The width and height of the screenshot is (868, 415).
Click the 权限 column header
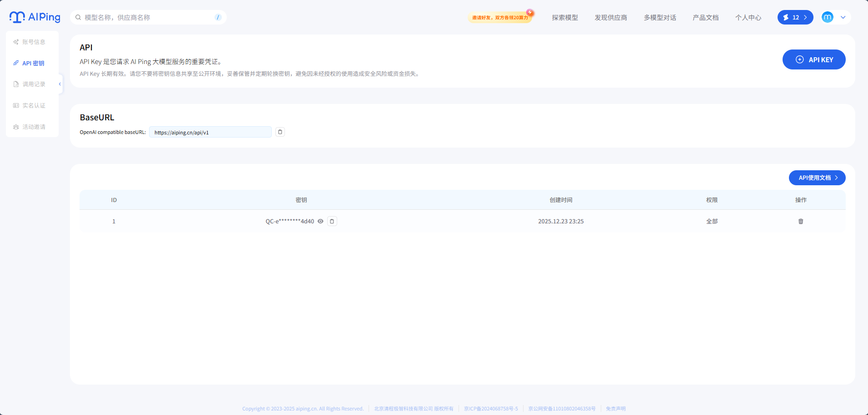[712, 200]
